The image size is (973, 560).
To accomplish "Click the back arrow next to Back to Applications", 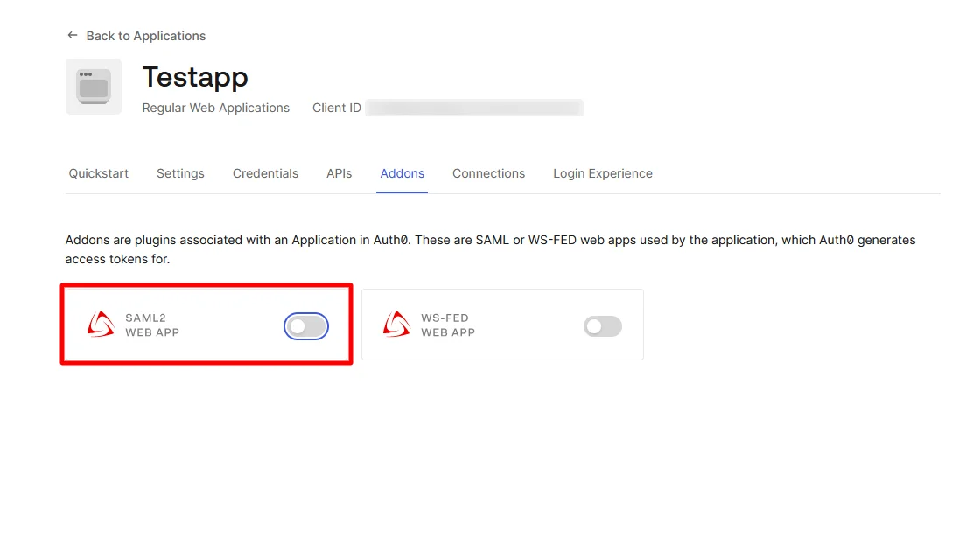I will coord(73,35).
